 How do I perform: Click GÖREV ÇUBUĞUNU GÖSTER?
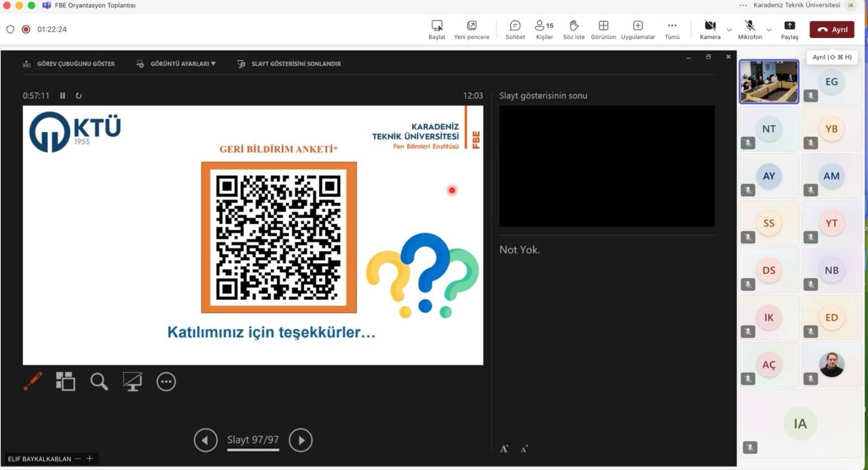(69, 63)
